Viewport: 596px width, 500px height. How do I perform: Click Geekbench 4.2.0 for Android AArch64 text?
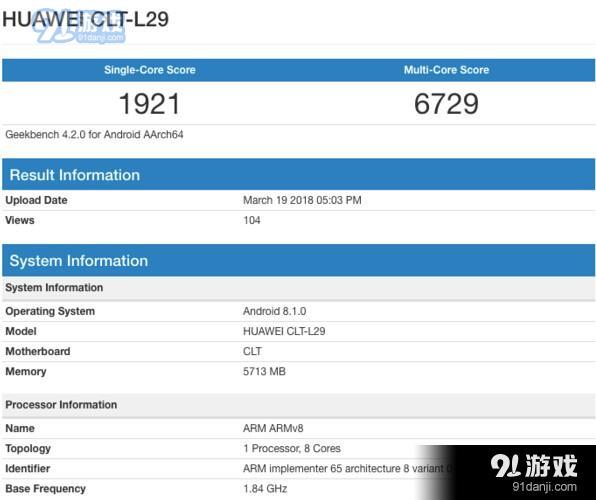point(94,135)
